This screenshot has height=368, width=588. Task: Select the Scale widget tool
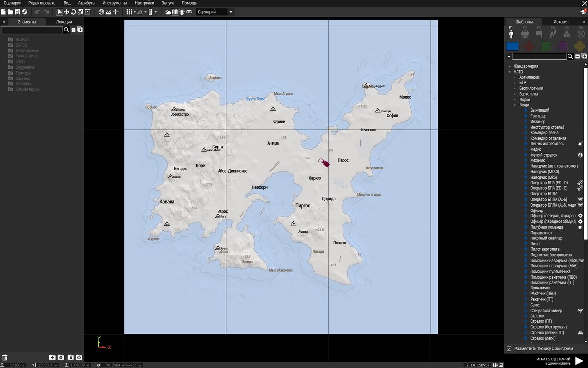(x=80, y=12)
